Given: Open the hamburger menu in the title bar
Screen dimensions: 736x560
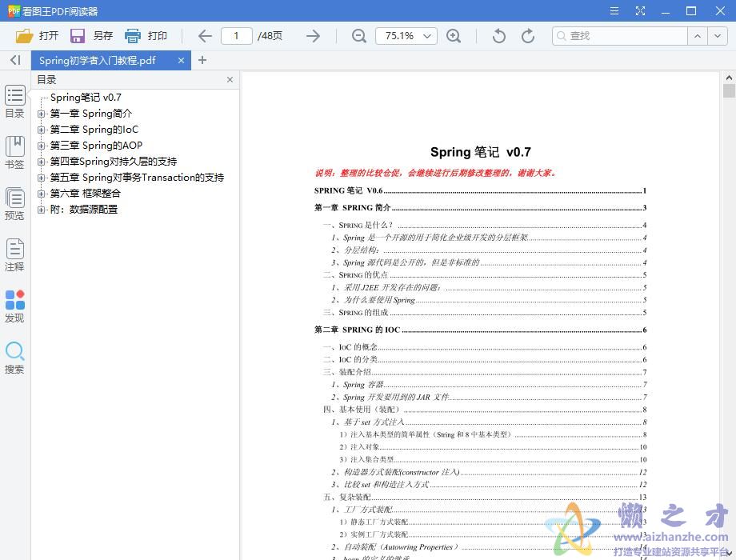Looking at the screenshot, I should (614, 10).
